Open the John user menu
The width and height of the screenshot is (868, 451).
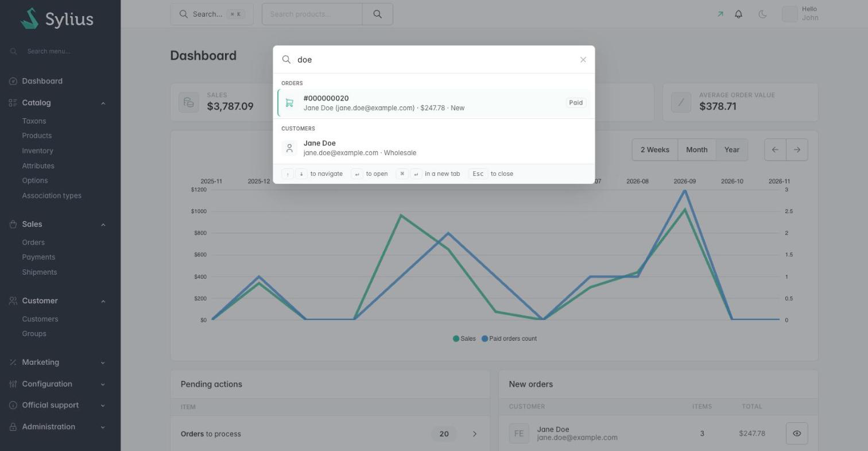coord(800,14)
